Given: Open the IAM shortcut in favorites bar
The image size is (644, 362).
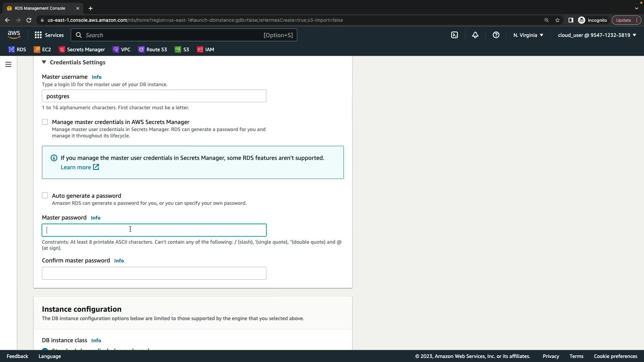Looking at the screenshot, I should (206, 50).
